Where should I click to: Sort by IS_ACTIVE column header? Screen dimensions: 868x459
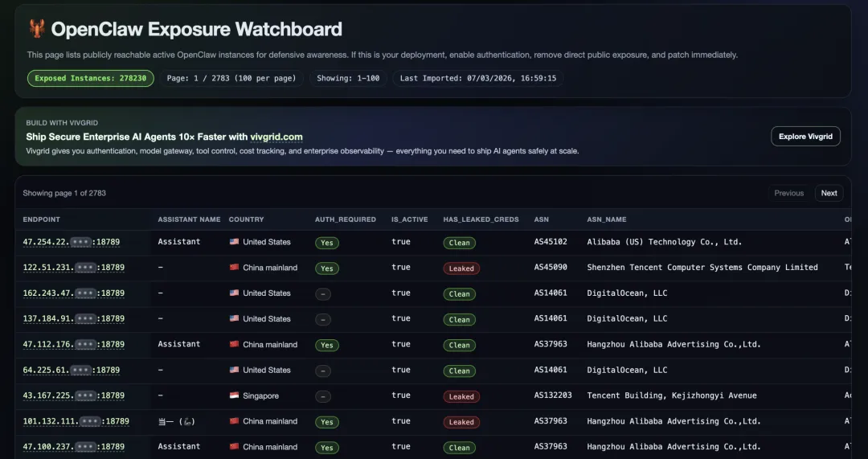click(410, 219)
